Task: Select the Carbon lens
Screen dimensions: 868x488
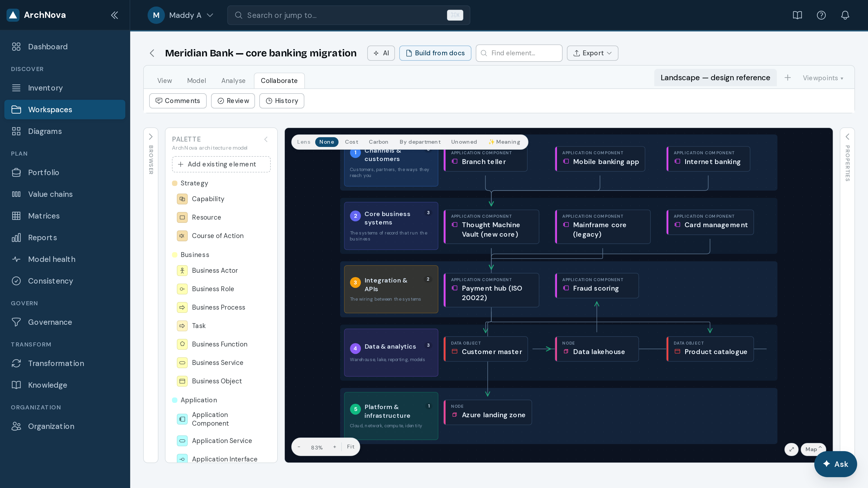Action: click(378, 142)
